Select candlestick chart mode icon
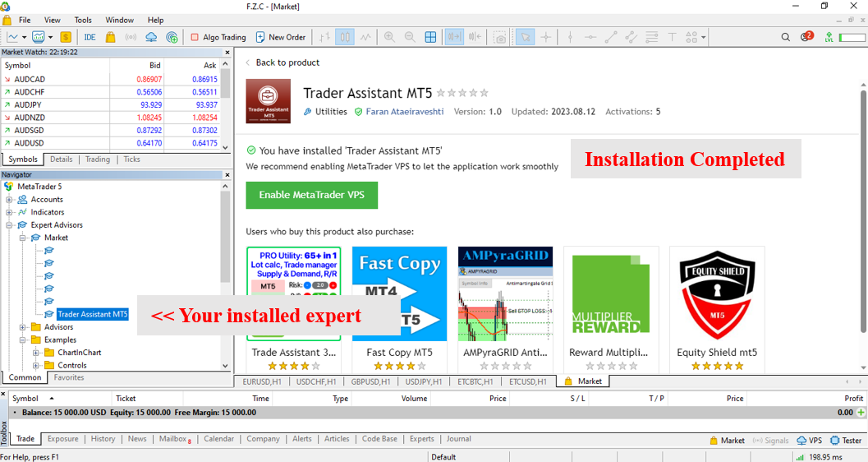Viewport: 868px width, 462px height. point(345,37)
